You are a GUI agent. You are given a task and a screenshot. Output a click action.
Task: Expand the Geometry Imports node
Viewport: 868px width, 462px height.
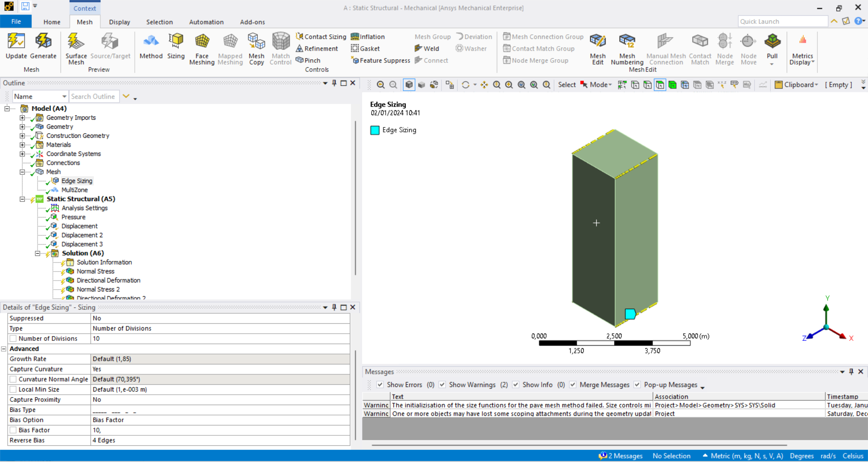22,118
